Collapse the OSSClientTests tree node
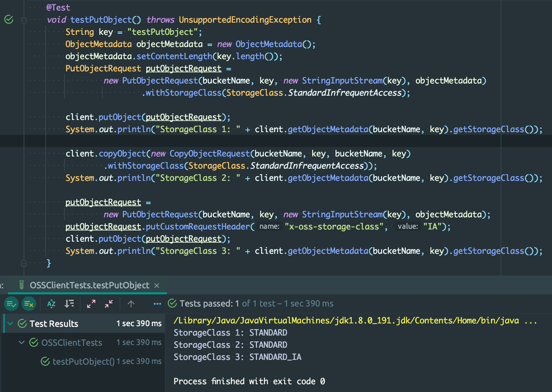The image size is (552, 392). pos(22,342)
